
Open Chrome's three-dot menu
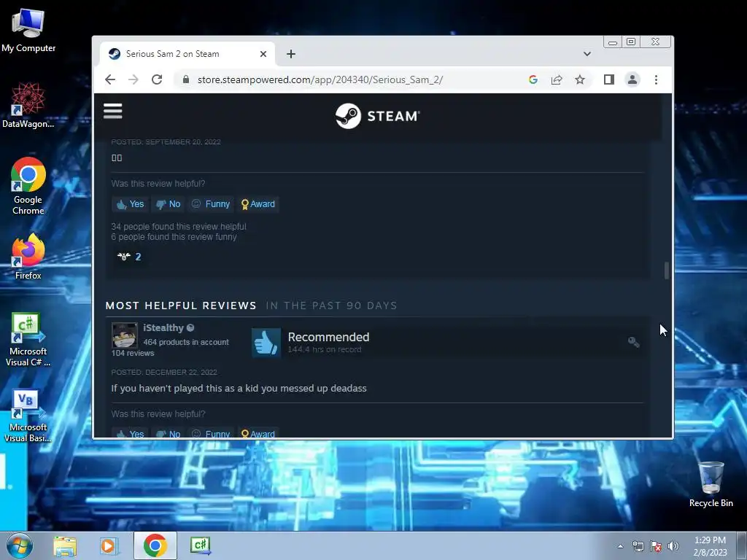click(x=656, y=79)
